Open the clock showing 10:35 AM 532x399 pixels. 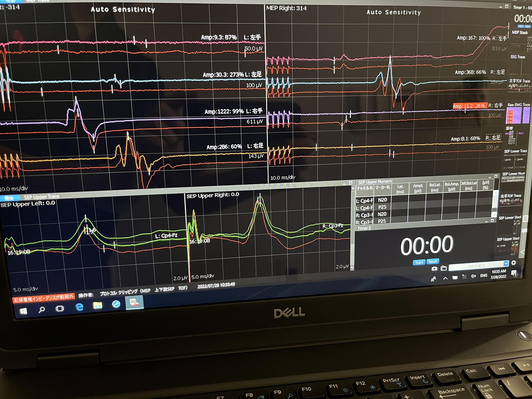[498, 274]
